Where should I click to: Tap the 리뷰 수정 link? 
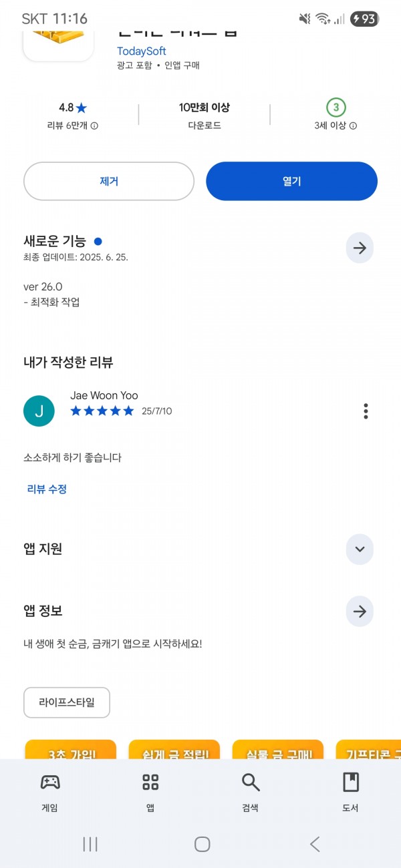coord(47,489)
